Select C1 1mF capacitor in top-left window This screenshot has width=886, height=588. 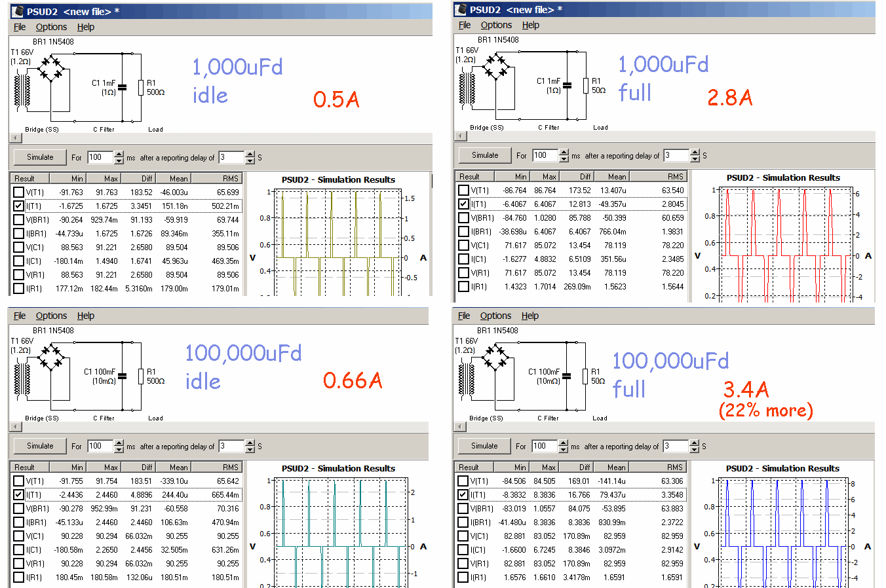tap(122, 87)
